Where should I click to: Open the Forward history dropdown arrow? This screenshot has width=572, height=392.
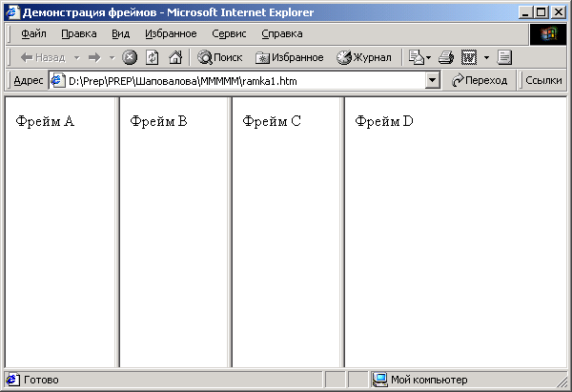(x=112, y=57)
